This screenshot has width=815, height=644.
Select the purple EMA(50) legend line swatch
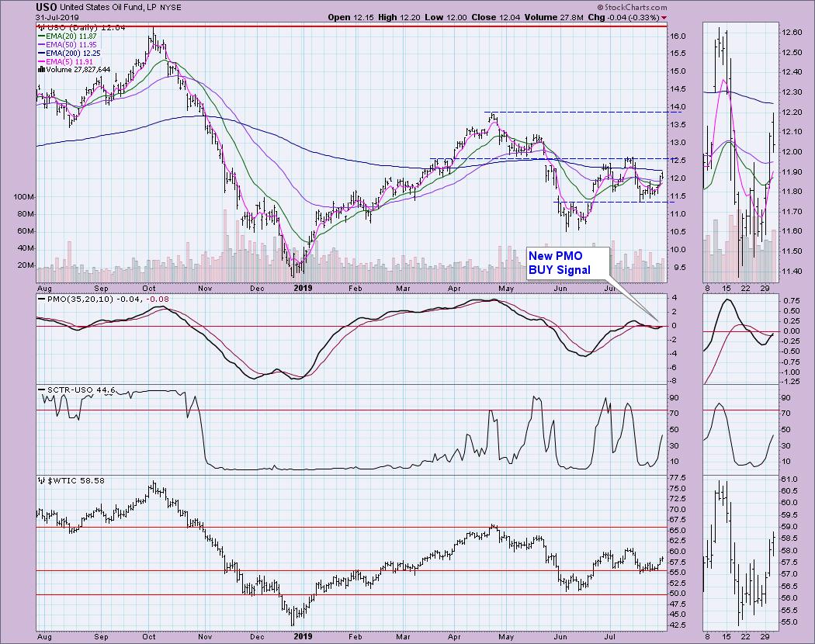point(42,45)
